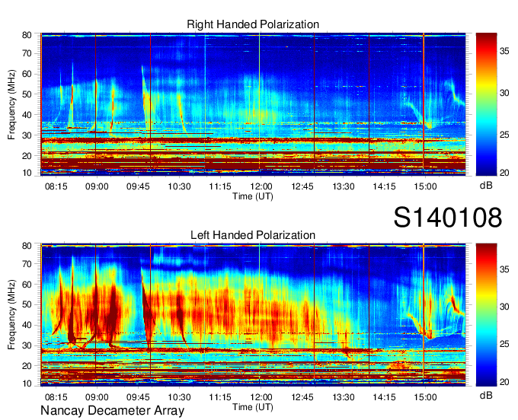The image size is (518, 420).
Task: Click the "14:15" tick of Left Handed plot
Action: (x=384, y=397)
